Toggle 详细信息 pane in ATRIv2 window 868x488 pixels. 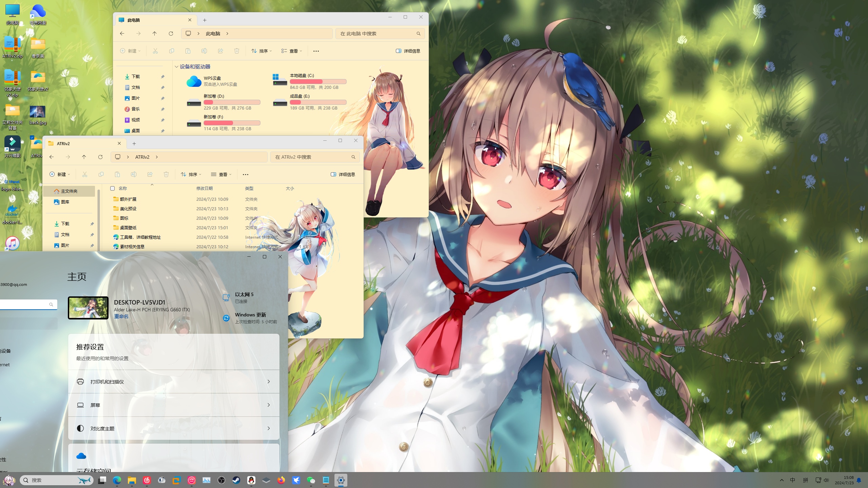coord(343,175)
